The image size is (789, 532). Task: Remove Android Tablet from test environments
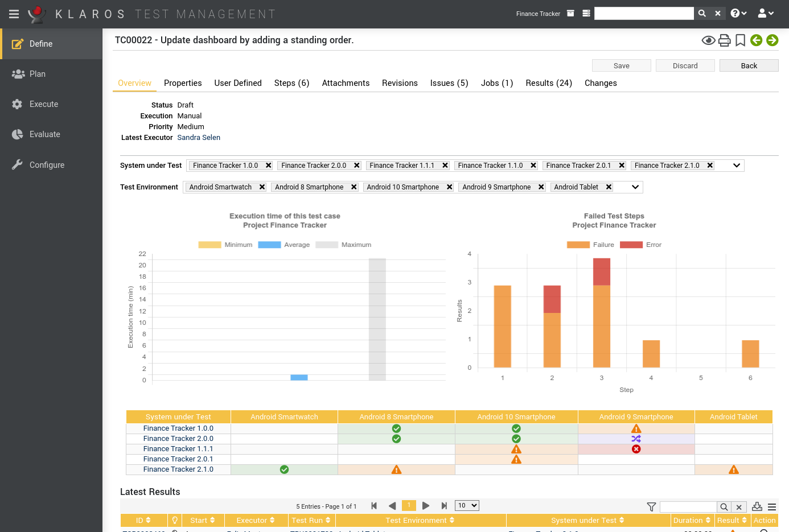click(609, 187)
